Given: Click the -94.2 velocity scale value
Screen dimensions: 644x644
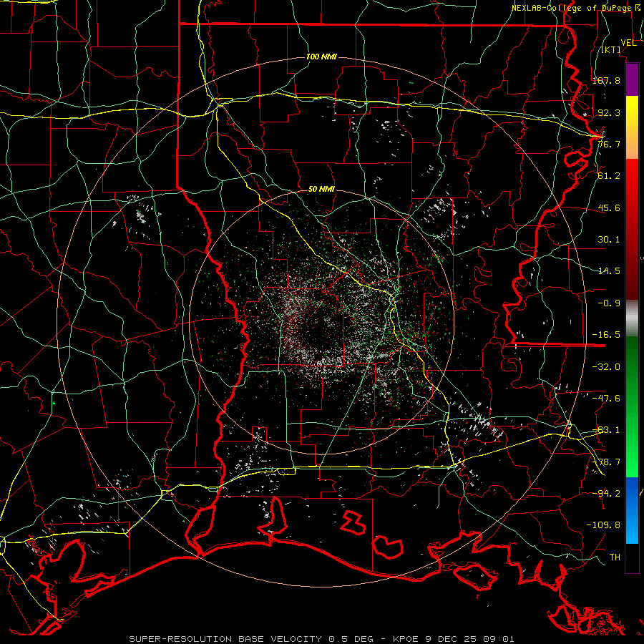Looking at the screenshot, I should tap(606, 493).
